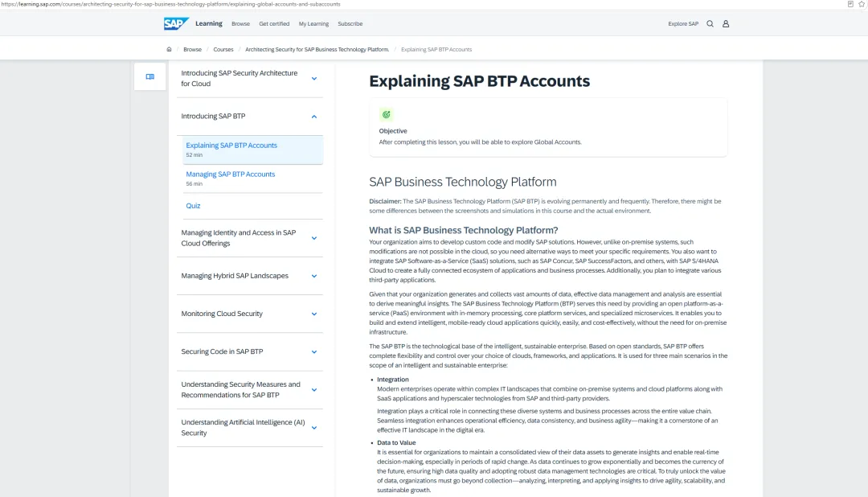Click the browser URL address field
This screenshot has width=868, height=497.
coord(170,4)
